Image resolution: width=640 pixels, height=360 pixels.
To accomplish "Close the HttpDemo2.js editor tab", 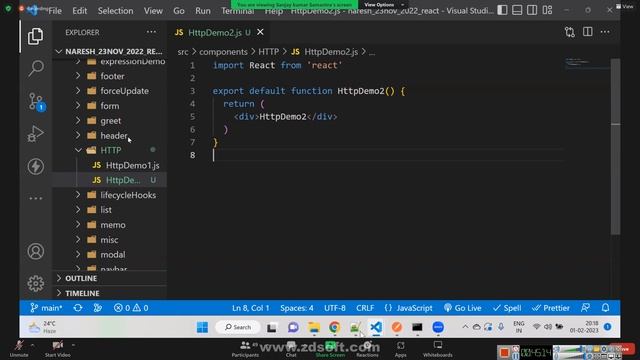I will (x=260, y=32).
